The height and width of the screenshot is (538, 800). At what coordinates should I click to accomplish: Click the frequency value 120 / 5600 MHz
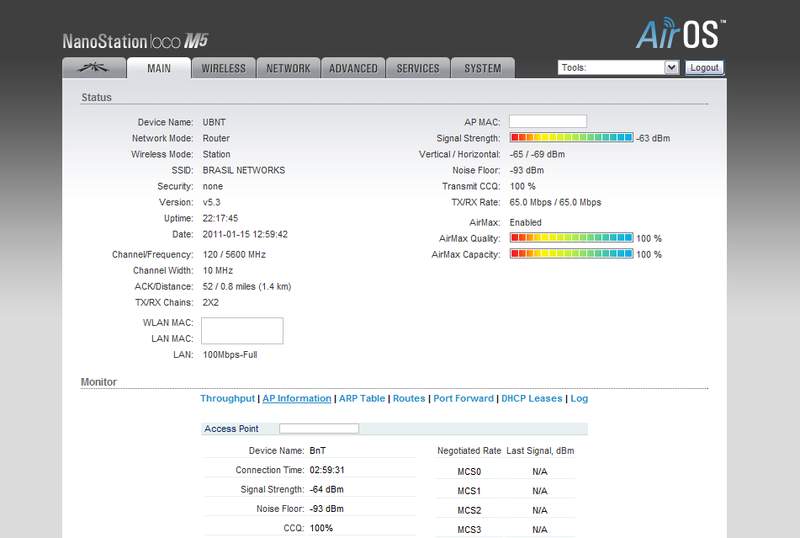pyautogui.click(x=234, y=254)
